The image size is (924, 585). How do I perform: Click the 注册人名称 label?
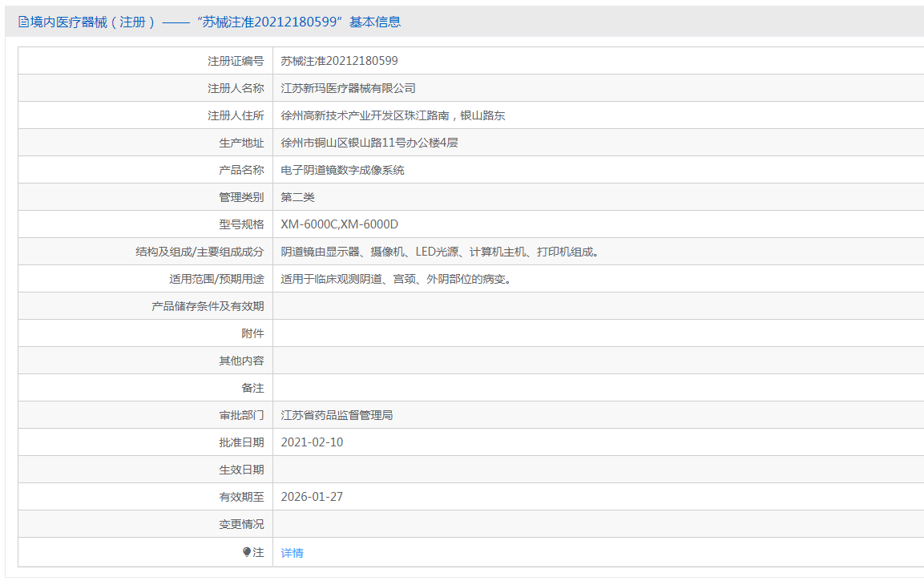[x=236, y=88]
